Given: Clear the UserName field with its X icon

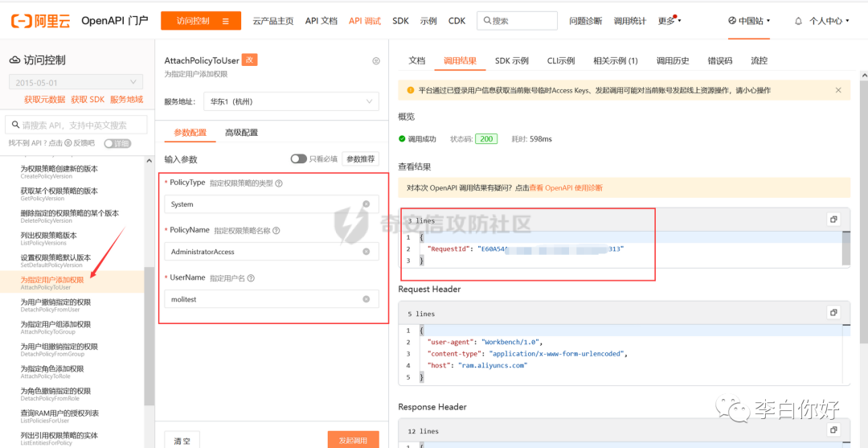Looking at the screenshot, I should tap(366, 299).
